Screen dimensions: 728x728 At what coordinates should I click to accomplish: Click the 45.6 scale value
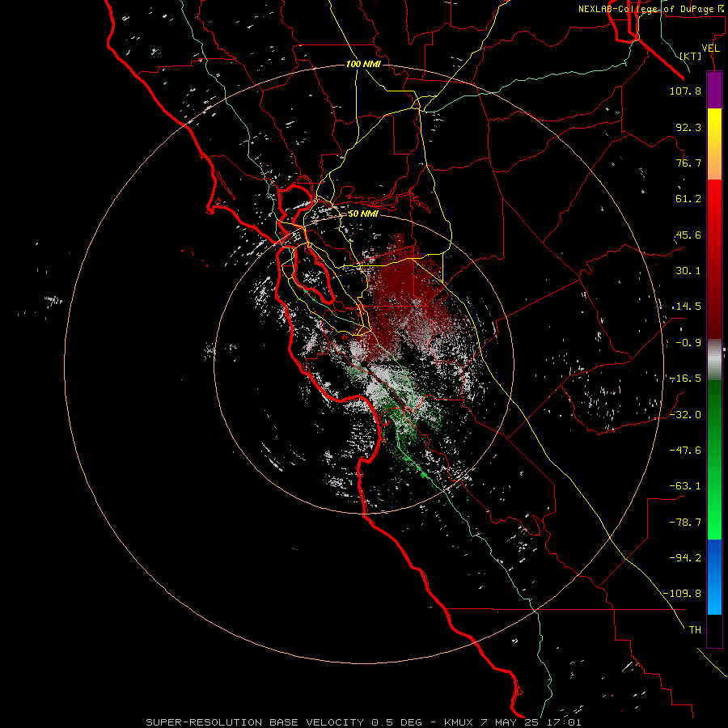(688, 235)
